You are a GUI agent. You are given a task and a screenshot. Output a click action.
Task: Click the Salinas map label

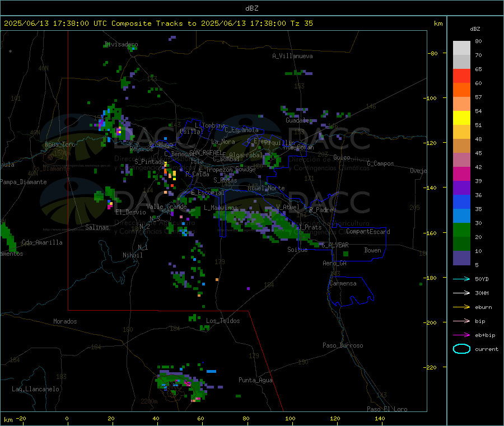click(x=97, y=227)
